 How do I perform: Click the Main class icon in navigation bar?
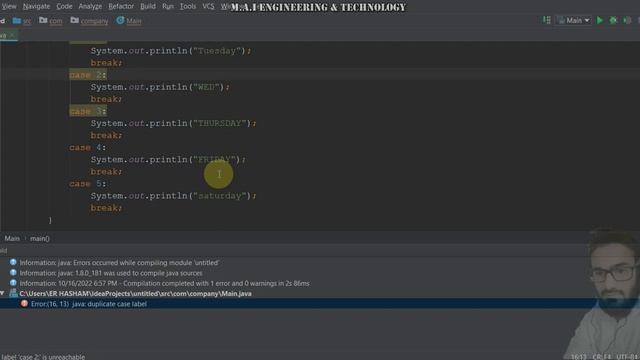click(120, 20)
